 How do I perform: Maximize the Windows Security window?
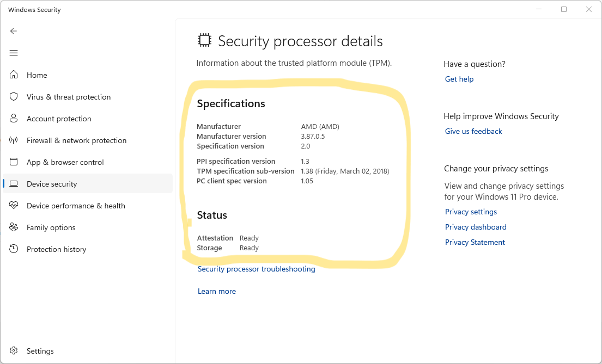pos(564,9)
